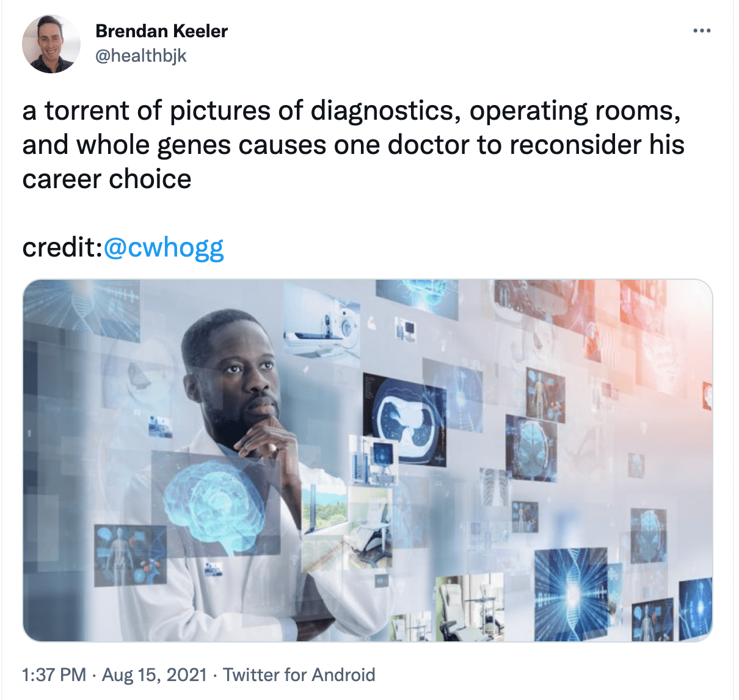Open the Brendan Keeler display name link

pos(161,31)
